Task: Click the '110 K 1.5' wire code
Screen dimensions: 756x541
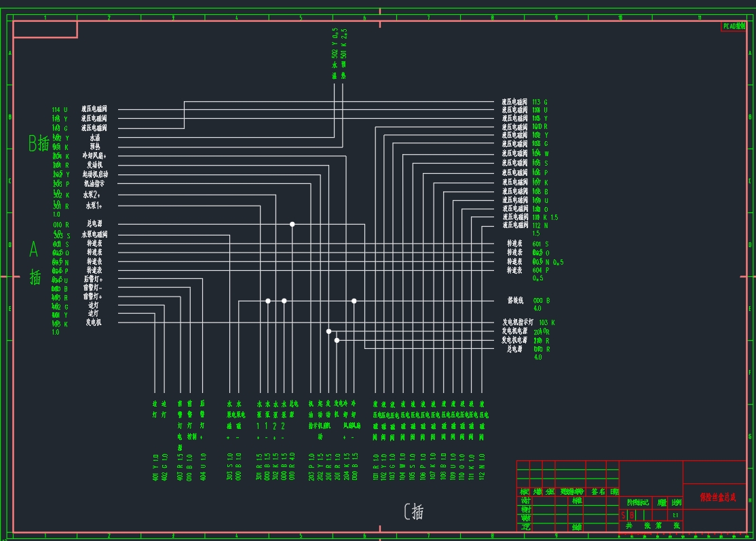Action: (546, 217)
